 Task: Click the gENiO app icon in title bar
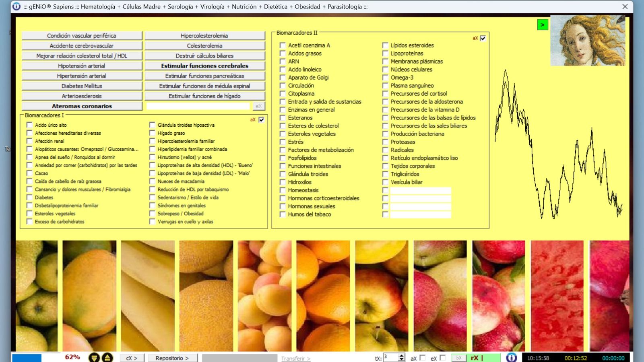(17, 6)
